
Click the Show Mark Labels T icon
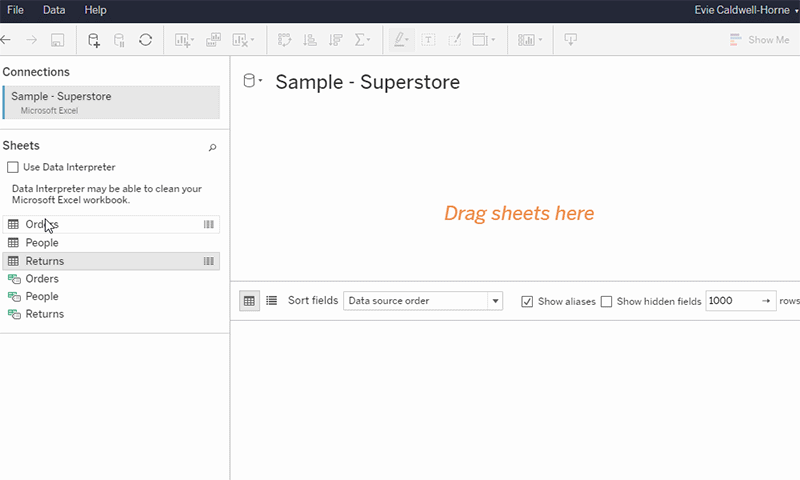[428, 40]
